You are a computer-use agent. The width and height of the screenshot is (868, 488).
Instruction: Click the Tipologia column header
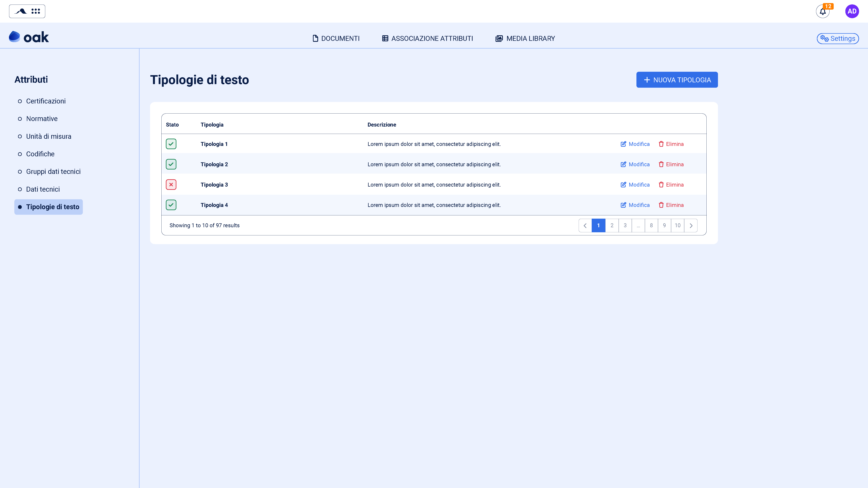click(x=212, y=125)
